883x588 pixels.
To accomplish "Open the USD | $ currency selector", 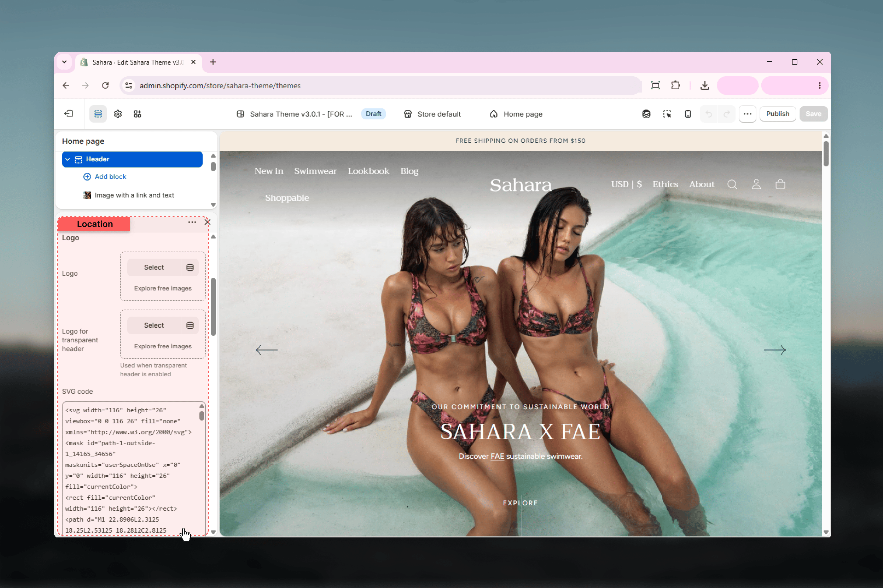I will point(626,184).
